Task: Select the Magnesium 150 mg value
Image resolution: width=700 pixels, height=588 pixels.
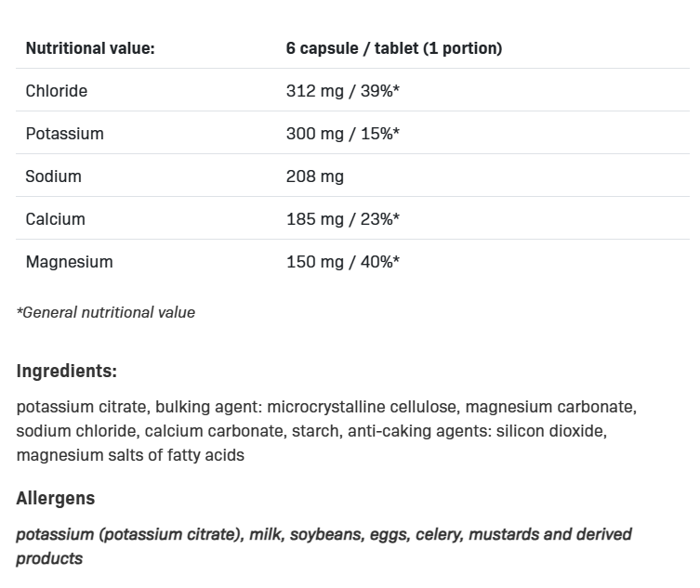Action: tap(342, 262)
